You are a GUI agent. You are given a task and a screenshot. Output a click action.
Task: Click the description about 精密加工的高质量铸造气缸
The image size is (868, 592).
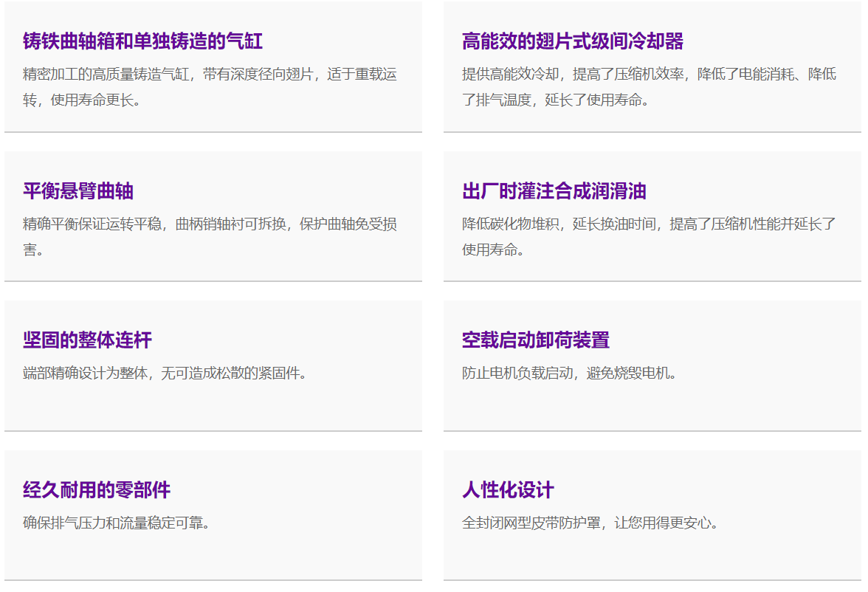pyautogui.click(x=210, y=87)
